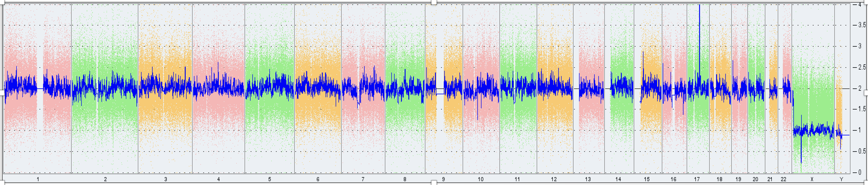Click chromosome label 13 on x-axis
Image resolution: width=868 pixels, height=185 pixels.
click(588, 179)
